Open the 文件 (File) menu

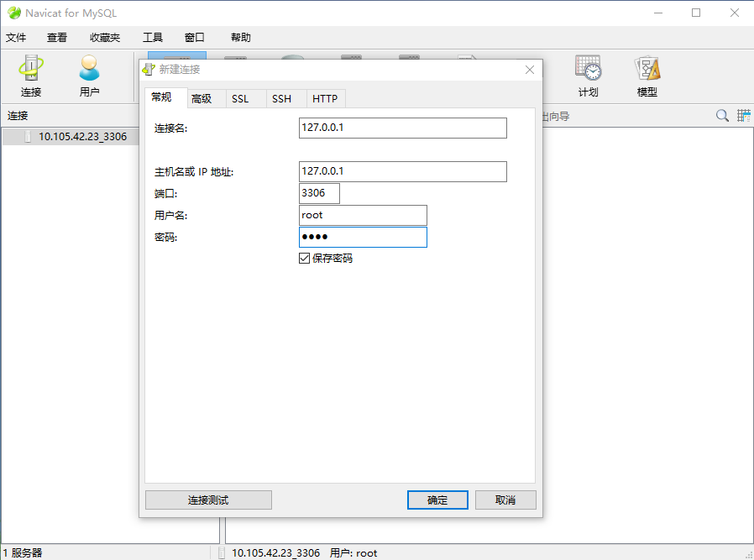coord(17,37)
